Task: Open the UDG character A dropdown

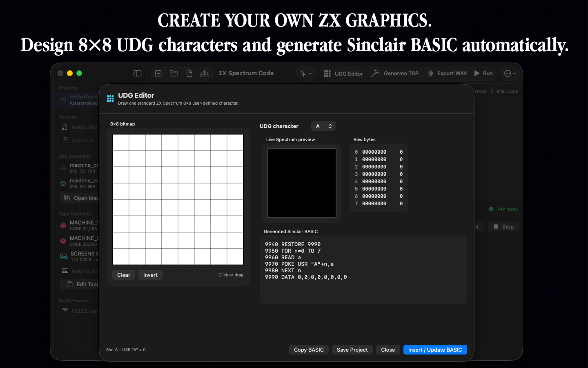Action: (323, 126)
